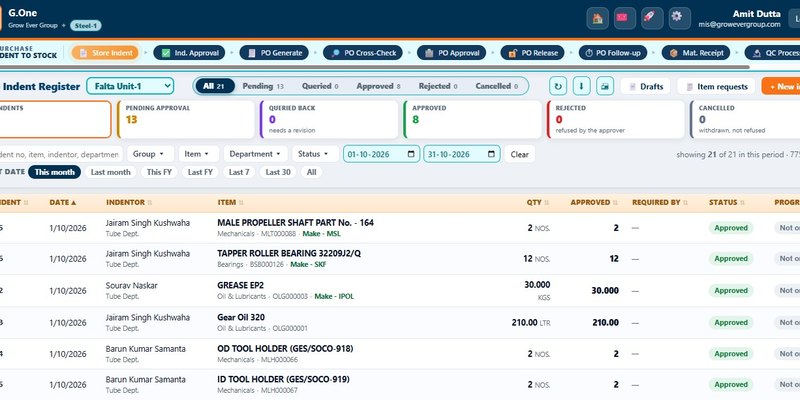This screenshot has height=400, width=800.
Task: Open the Pending Approval summary card
Action: [186, 119]
